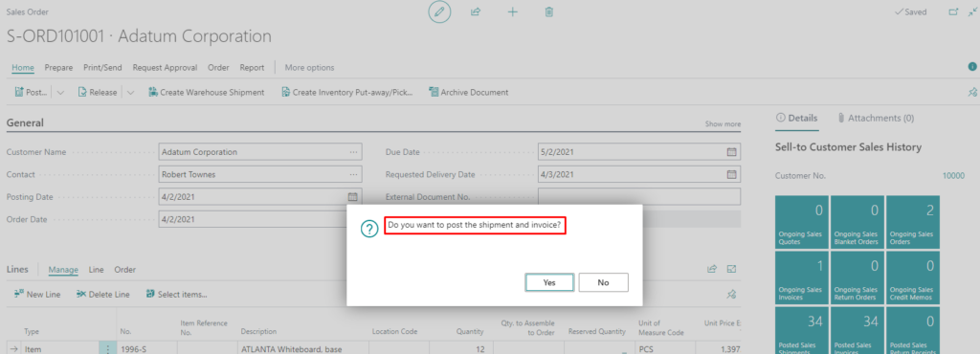Open the Posting Date calendar picker
Image resolution: width=980 pixels, height=354 pixels.
click(x=352, y=197)
